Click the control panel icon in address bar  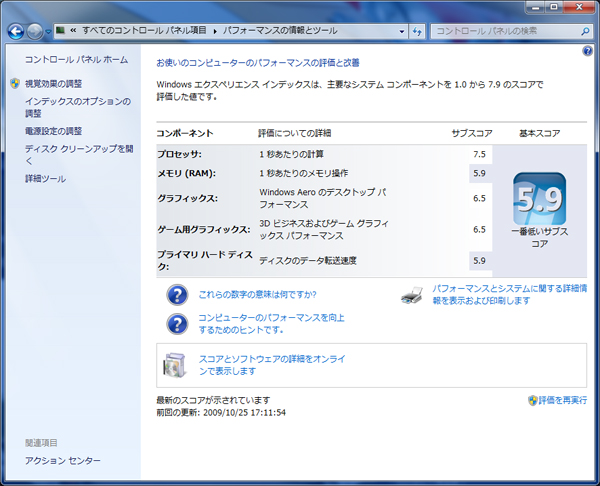[x=60, y=30]
